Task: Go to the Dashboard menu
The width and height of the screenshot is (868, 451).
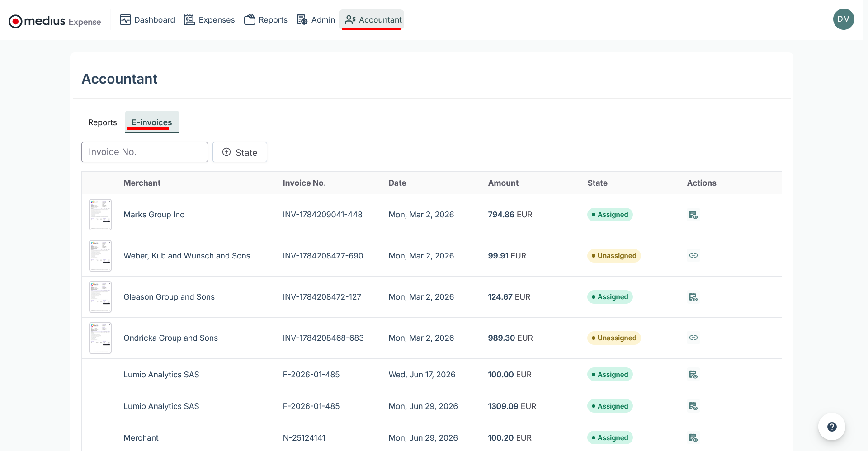Action: 147,20
